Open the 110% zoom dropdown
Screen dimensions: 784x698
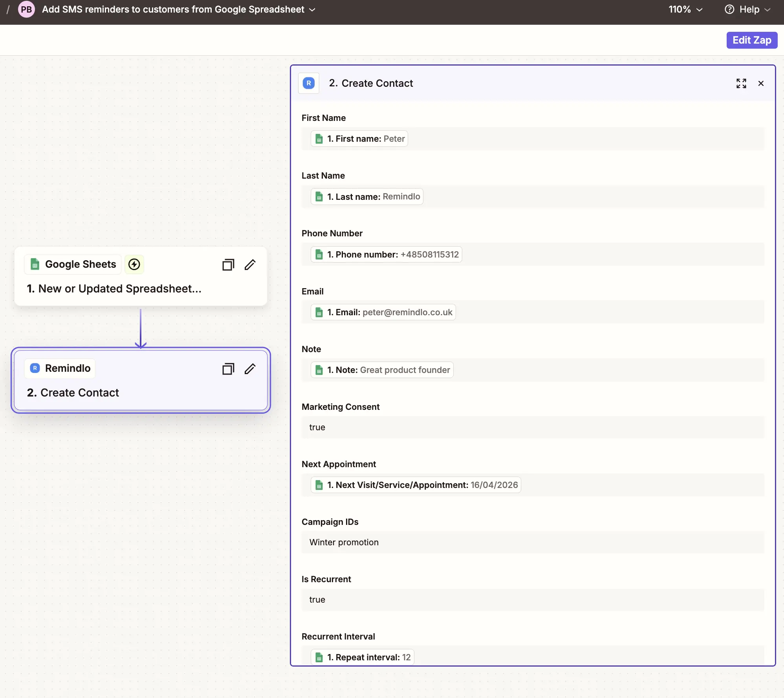pyautogui.click(x=685, y=9)
